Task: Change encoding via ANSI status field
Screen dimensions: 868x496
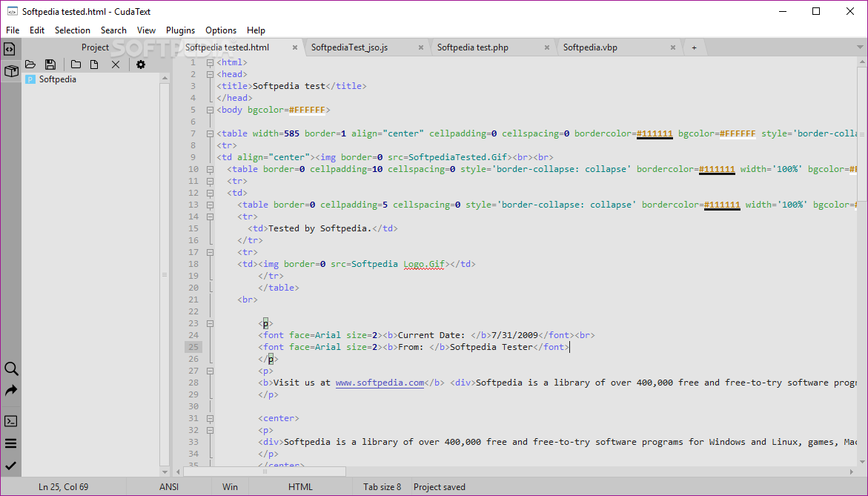Action: point(169,487)
